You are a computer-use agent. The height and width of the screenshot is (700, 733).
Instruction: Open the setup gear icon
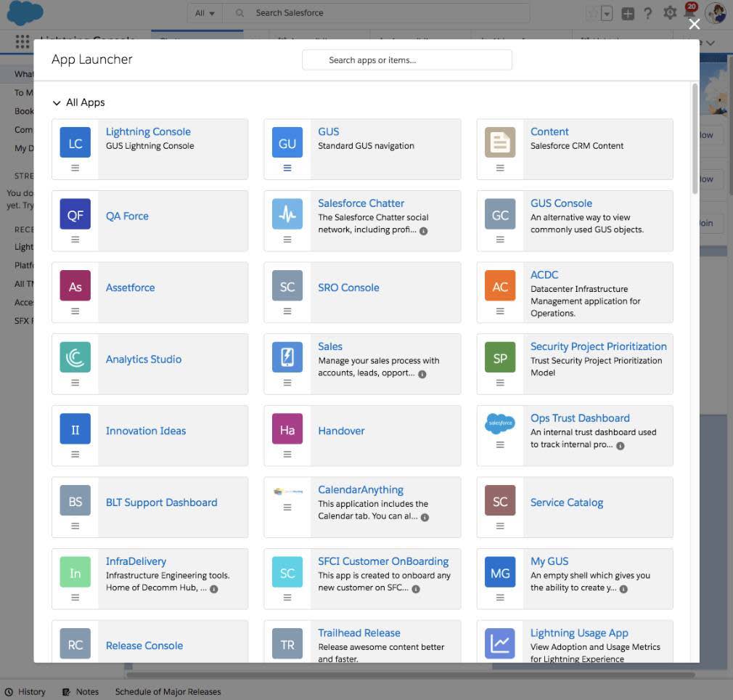coord(669,13)
